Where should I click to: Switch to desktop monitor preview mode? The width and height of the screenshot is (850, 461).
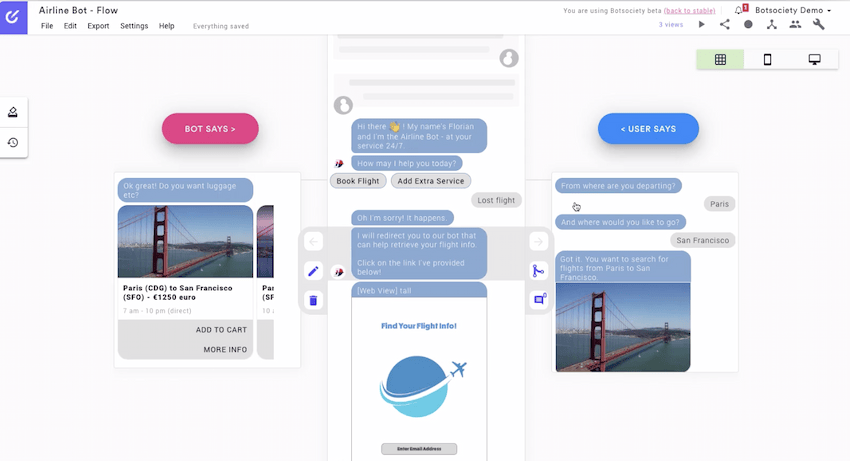tap(814, 60)
